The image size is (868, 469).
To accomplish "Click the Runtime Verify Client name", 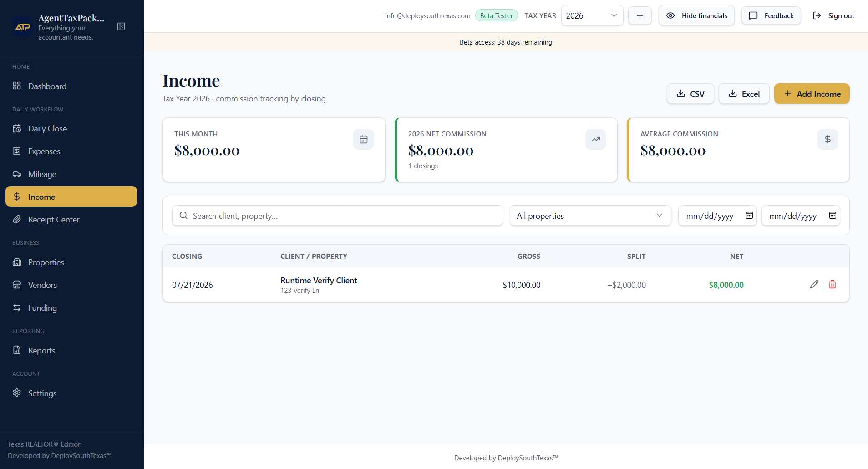I will tap(319, 281).
